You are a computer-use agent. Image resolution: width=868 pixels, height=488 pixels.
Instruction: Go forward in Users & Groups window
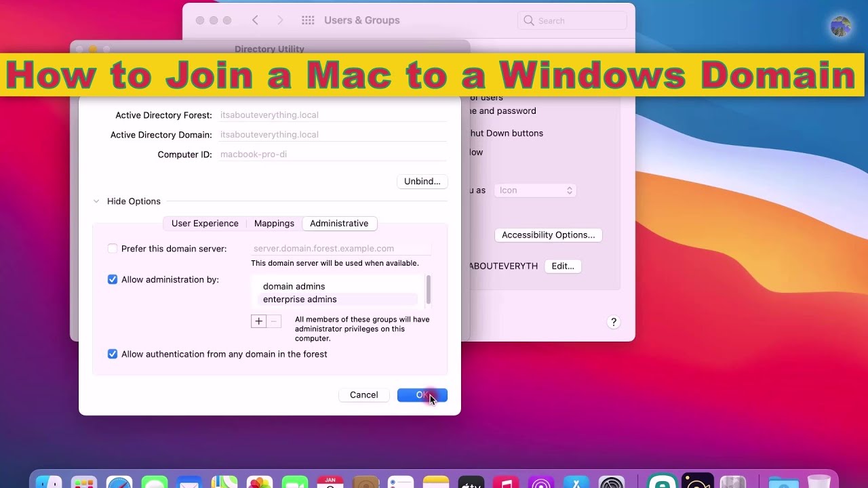(280, 20)
